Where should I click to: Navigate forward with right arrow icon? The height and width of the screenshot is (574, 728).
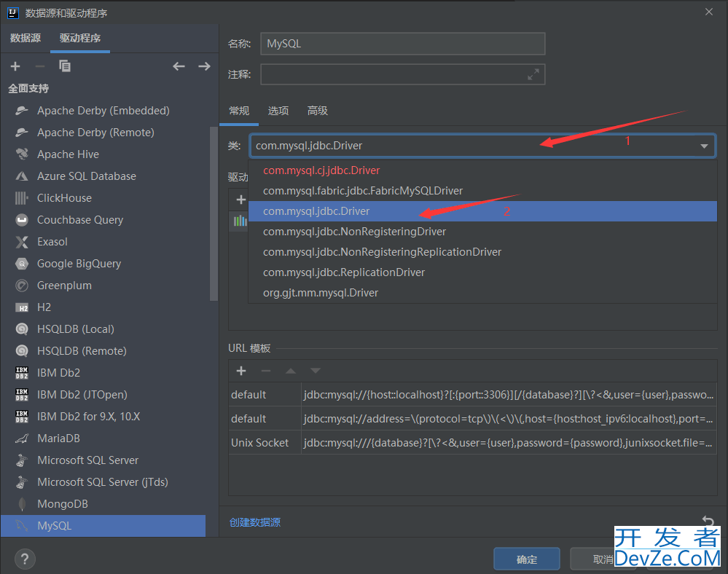204,66
